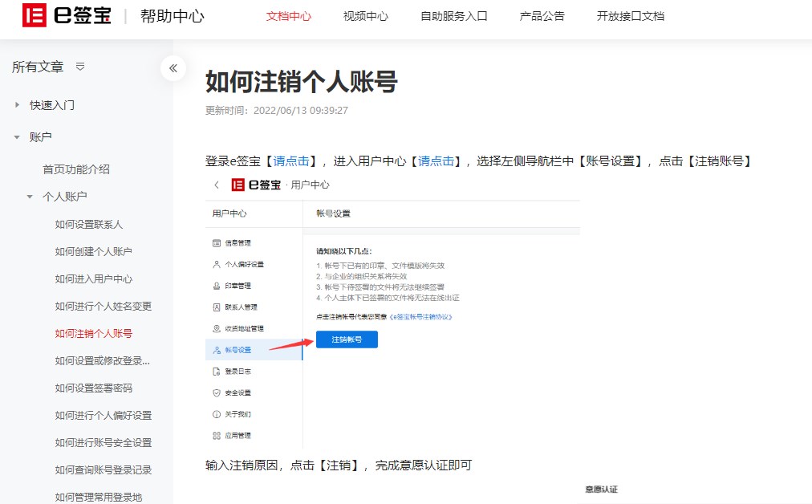Image resolution: width=812 pixels, height=504 pixels.
Task: Open the 所有文章 filter icon
Action: [79, 67]
